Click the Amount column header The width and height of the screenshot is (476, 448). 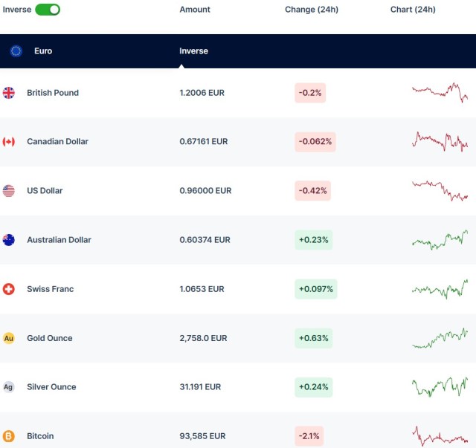[x=195, y=10]
